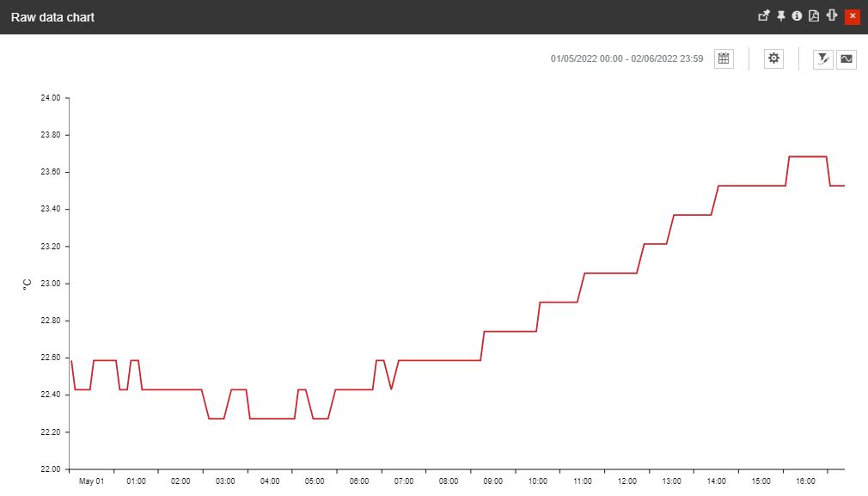Image resolution: width=868 pixels, height=496 pixels.
Task: Switch to the chart image view
Action: pyautogui.click(x=847, y=59)
